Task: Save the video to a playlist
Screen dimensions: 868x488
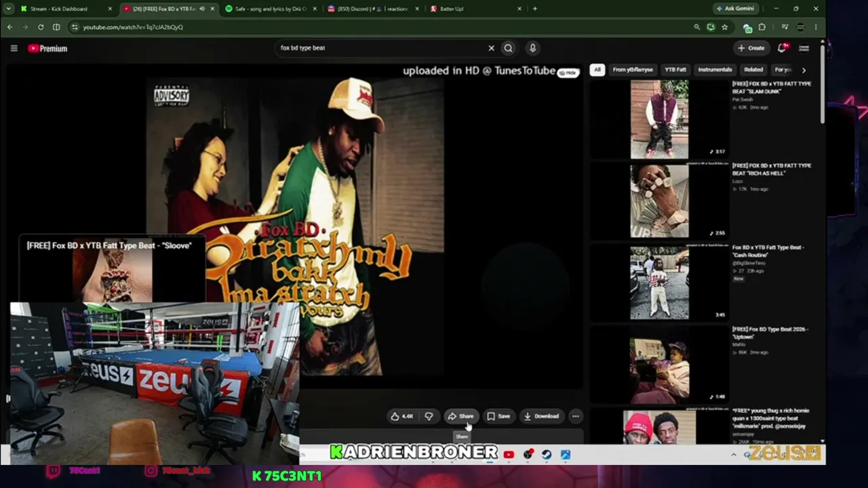Action: coord(498,416)
